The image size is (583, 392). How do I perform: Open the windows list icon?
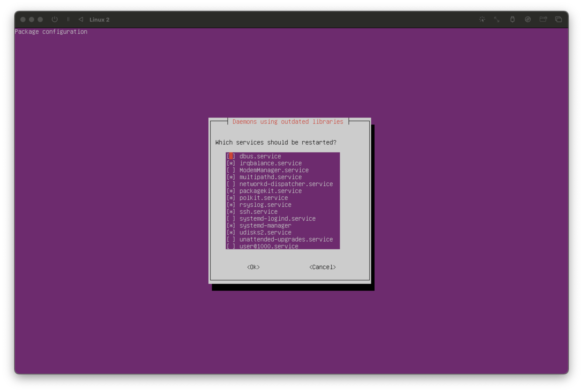pos(559,19)
